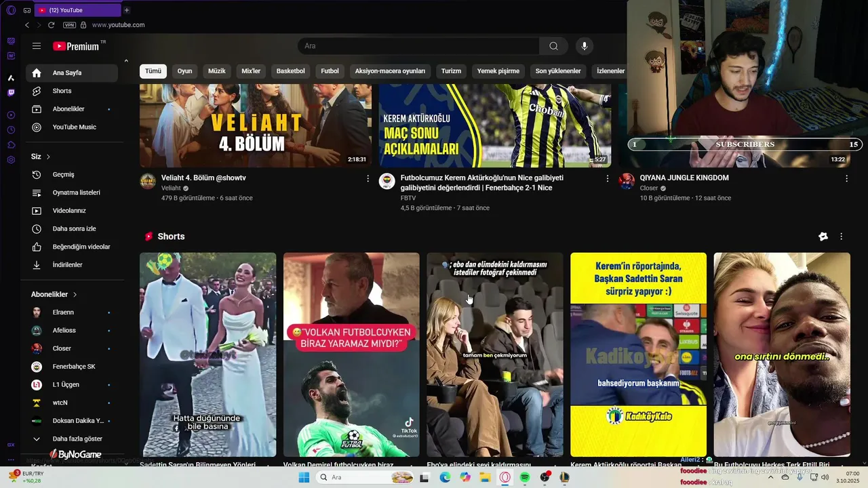Open File Explorer from the taskbar
The image size is (868, 488).
point(485,477)
